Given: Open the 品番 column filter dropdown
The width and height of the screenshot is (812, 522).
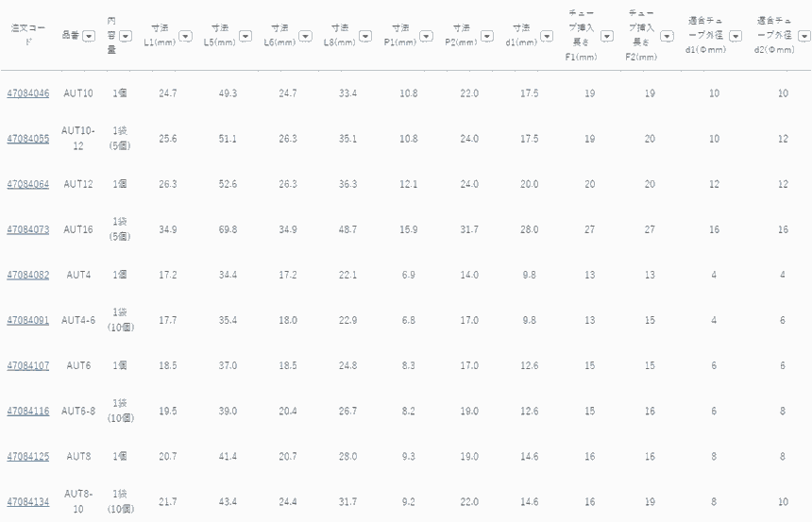Looking at the screenshot, I should (x=89, y=36).
